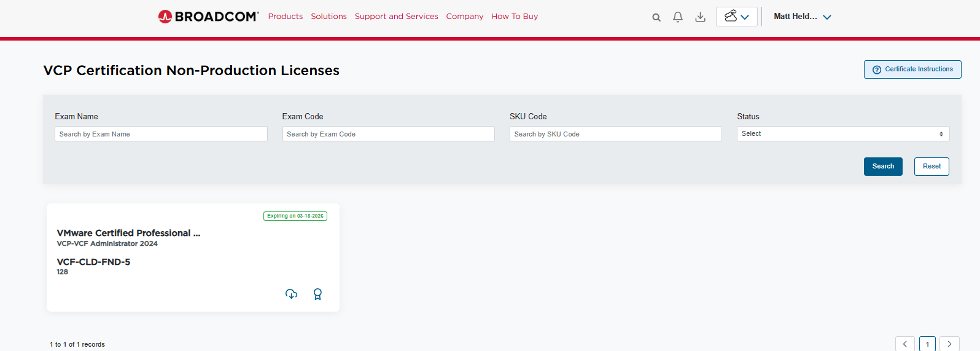The width and height of the screenshot is (980, 351).
Task: Download the VCF-CLD-FND-5 license
Action: [x=292, y=294]
